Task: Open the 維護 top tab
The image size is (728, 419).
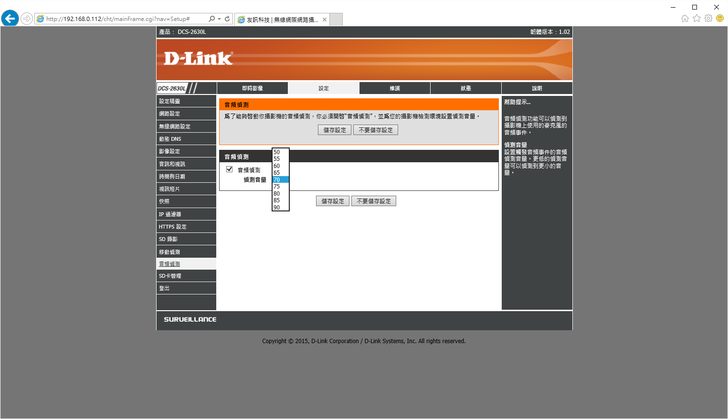Action: tap(395, 88)
